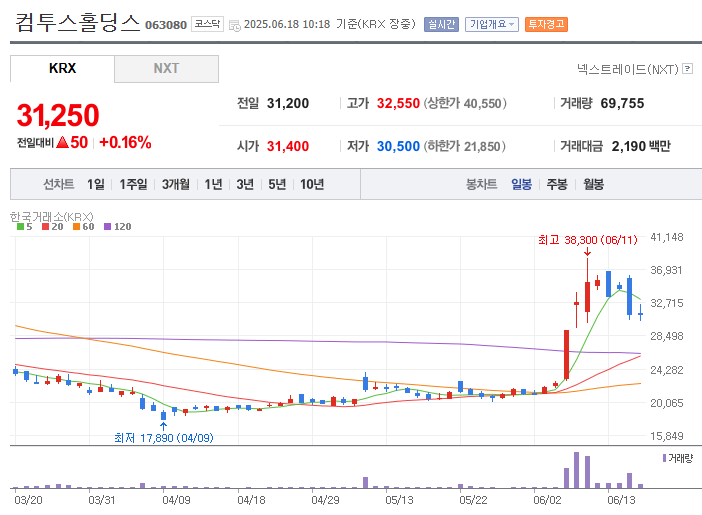Select the 5년 line chart range
Screen dimensions: 702x515
pos(277,184)
